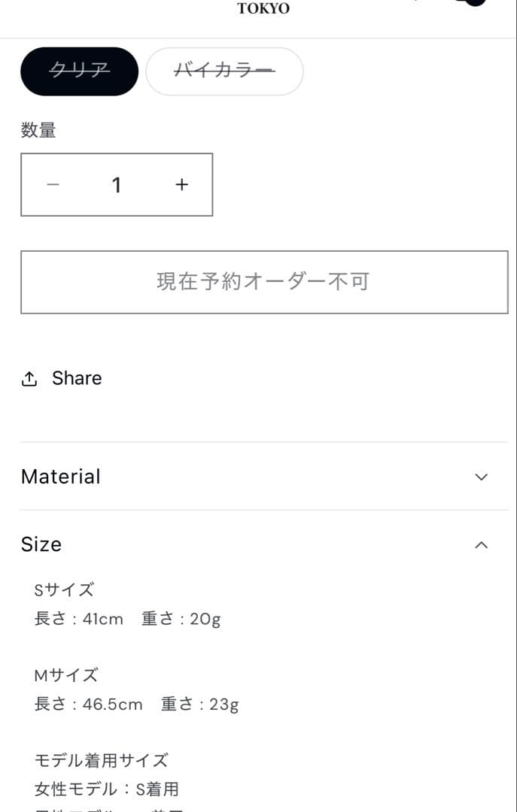Image resolution: width=517 pixels, height=812 pixels.
Task: Click the 数量 quantity label
Action: point(38,130)
